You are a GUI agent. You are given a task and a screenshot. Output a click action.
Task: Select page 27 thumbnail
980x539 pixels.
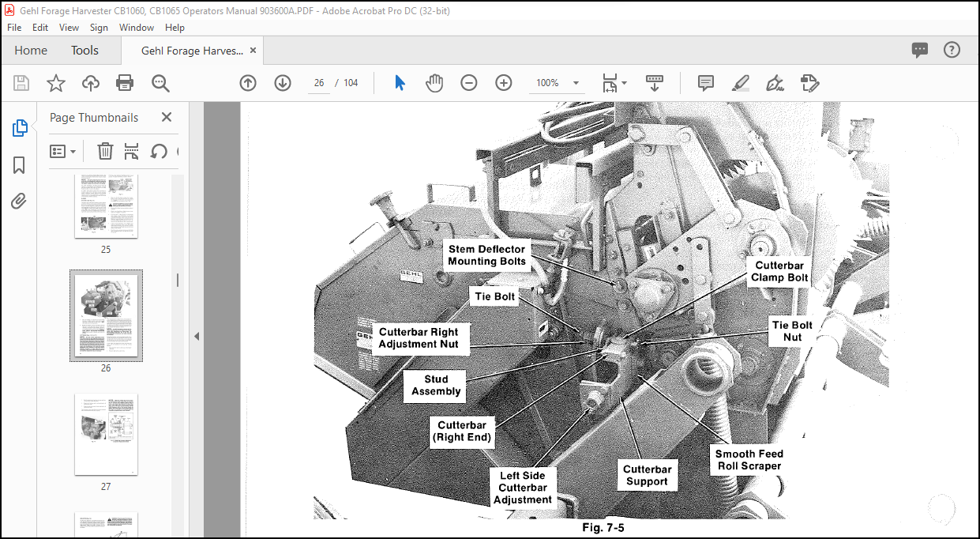click(106, 434)
